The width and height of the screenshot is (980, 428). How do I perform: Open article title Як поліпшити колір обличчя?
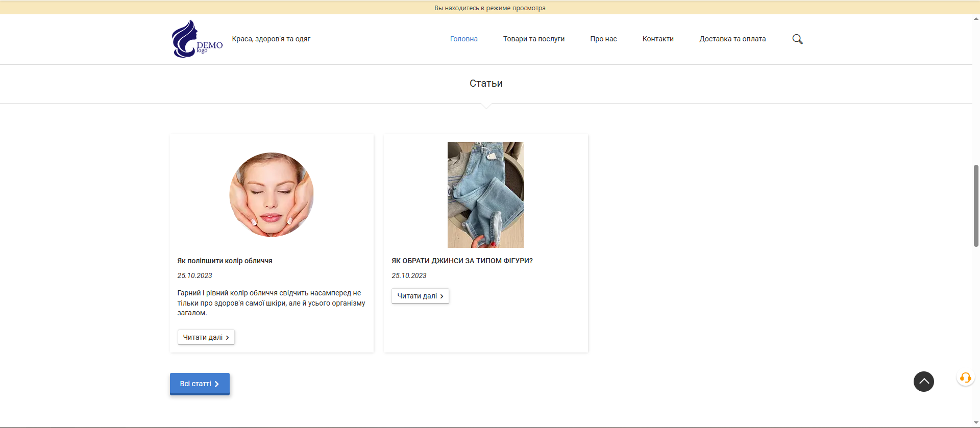(225, 261)
